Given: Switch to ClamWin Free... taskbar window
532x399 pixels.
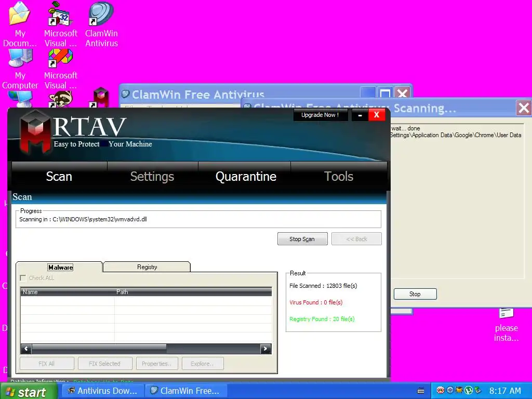Looking at the screenshot, I should tap(186, 391).
